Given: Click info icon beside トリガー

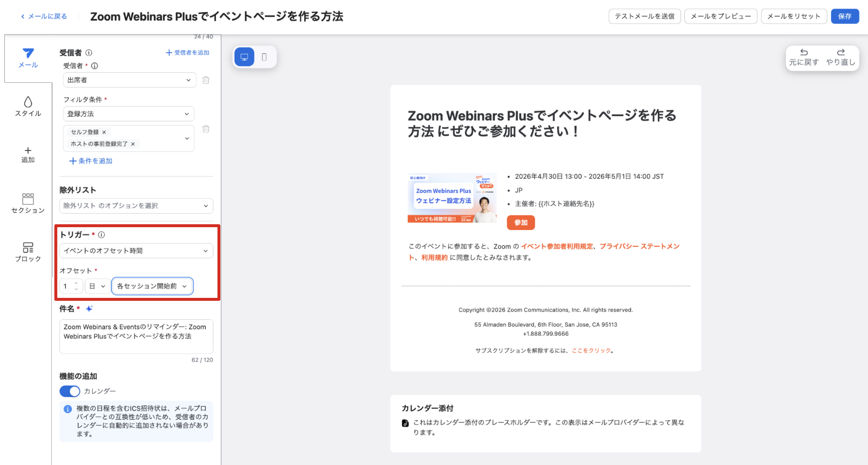Looking at the screenshot, I should 101,235.
